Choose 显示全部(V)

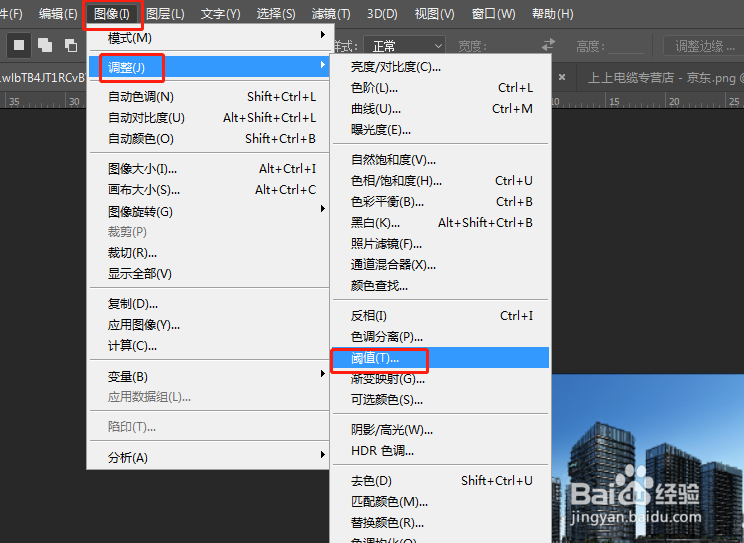coord(208,274)
